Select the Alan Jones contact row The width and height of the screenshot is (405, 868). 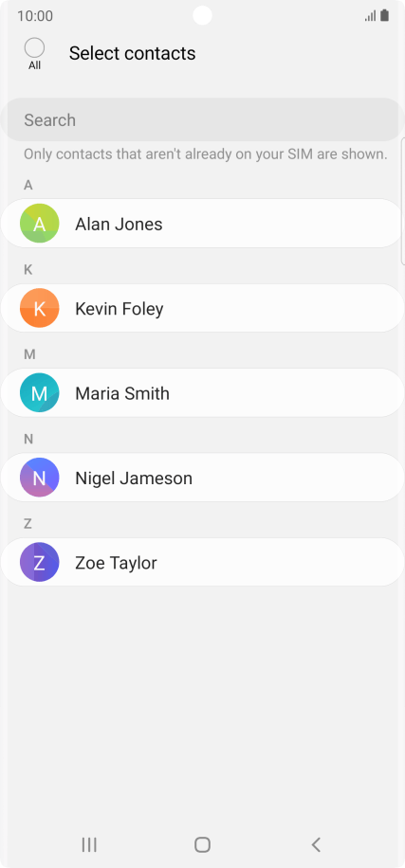pyautogui.click(x=202, y=223)
